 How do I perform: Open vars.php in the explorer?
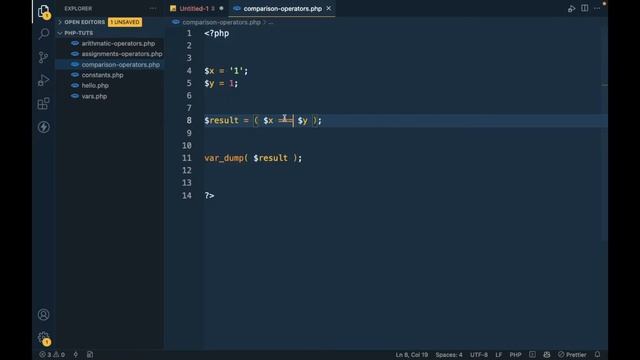[94, 96]
